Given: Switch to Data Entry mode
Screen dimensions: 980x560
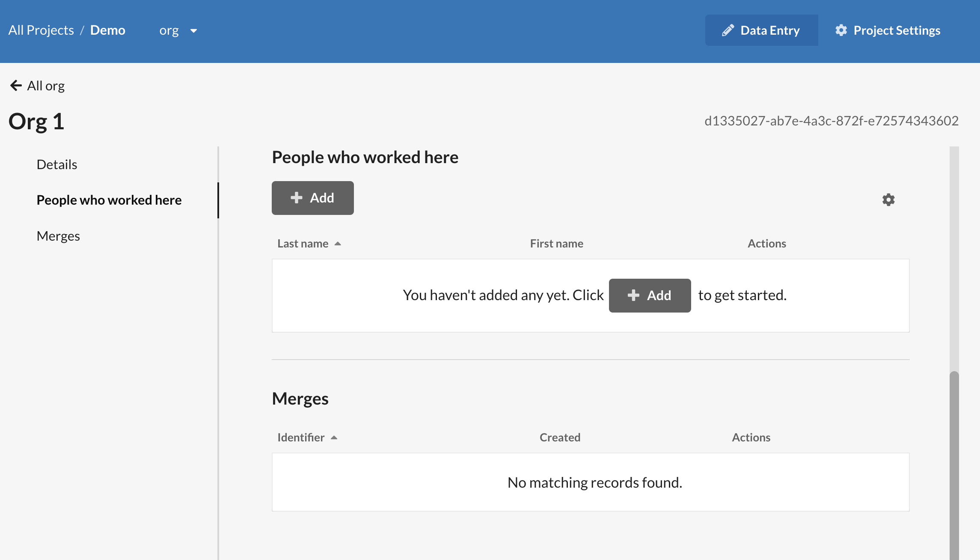Looking at the screenshot, I should [761, 30].
